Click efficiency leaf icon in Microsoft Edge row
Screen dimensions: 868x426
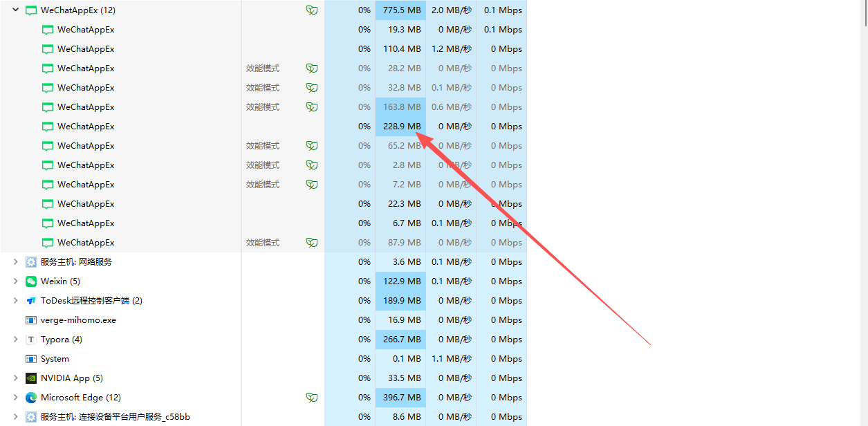click(x=312, y=398)
